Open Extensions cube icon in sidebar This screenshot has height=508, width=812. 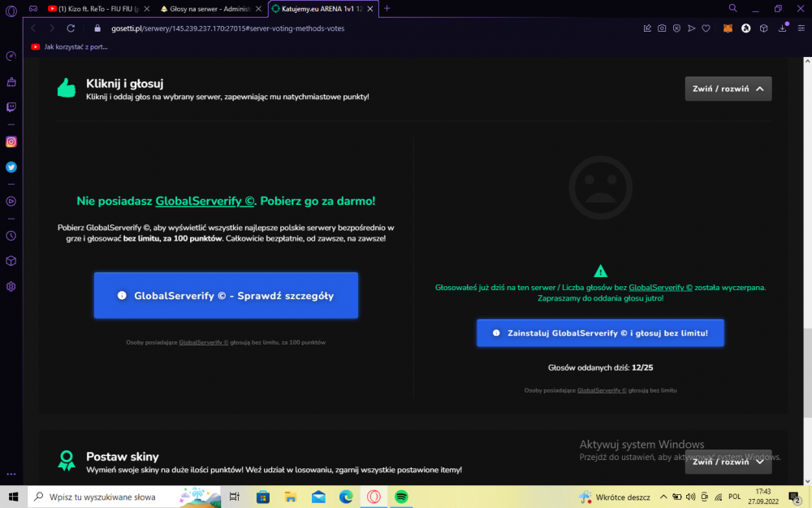pos(11,261)
